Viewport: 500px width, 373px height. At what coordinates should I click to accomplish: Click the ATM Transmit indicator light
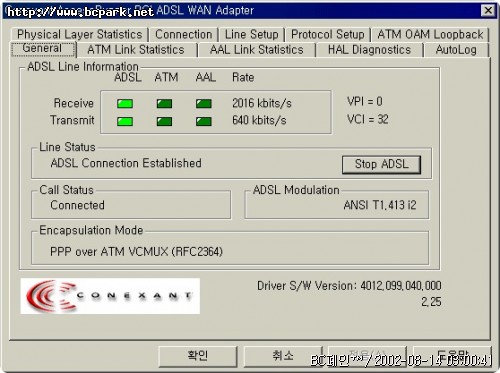coord(164,121)
